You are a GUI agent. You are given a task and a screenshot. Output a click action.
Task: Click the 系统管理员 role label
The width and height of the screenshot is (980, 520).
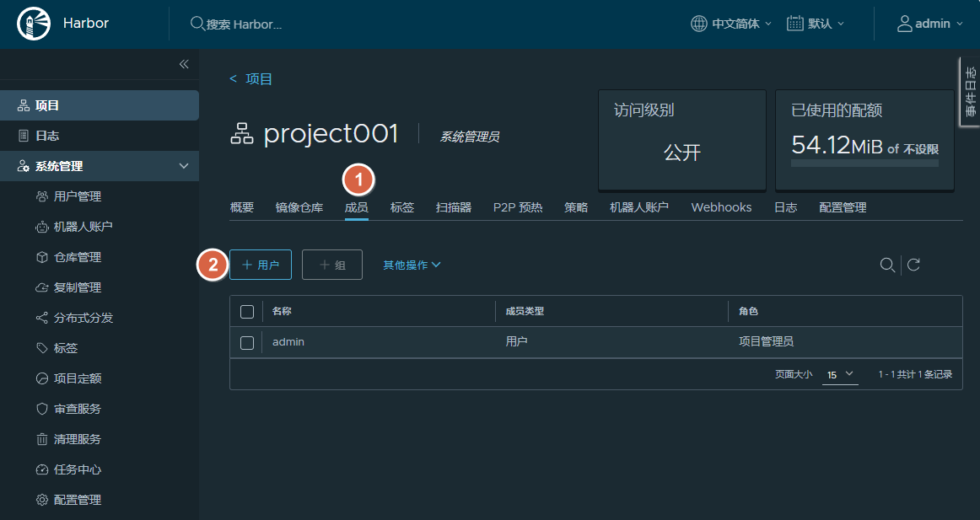tap(470, 137)
